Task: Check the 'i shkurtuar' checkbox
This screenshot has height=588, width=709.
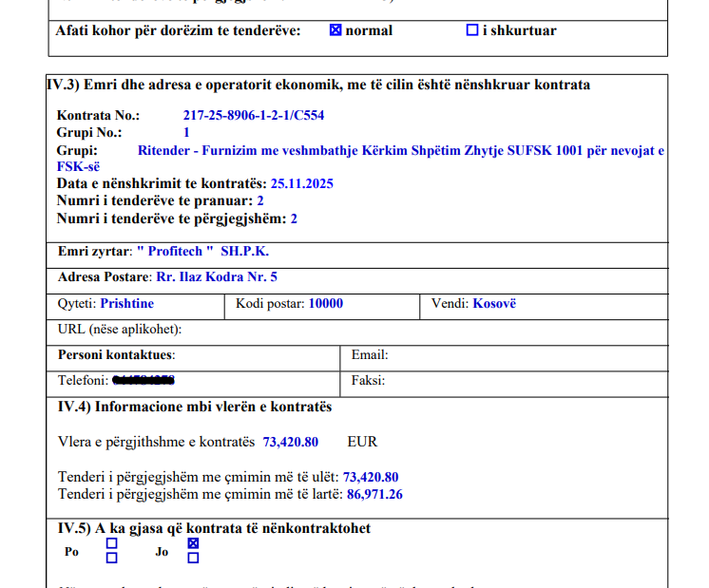Action: [x=472, y=30]
